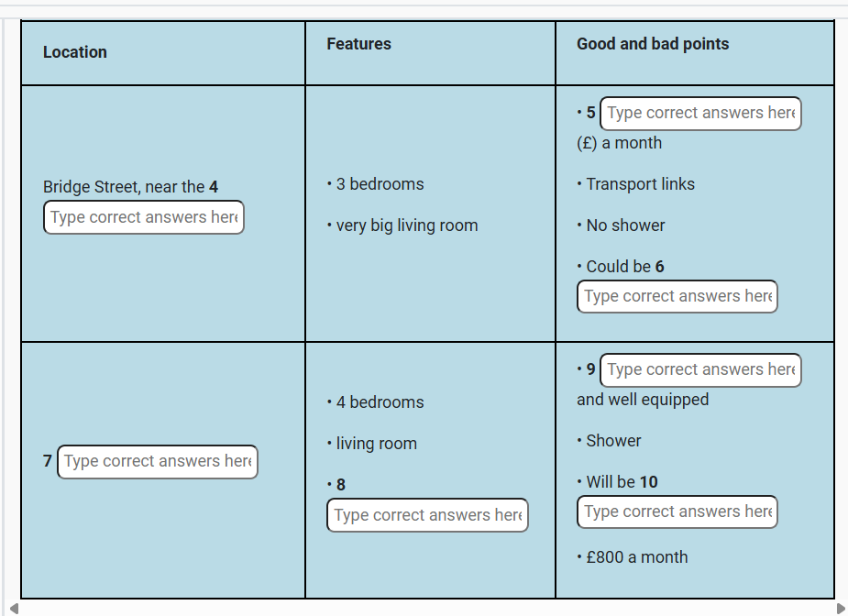This screenshot has width=848, height=616.
Task: Click the '3 bedrooms' bullet text
Action: pyautogui.click(x=380, y=184)
